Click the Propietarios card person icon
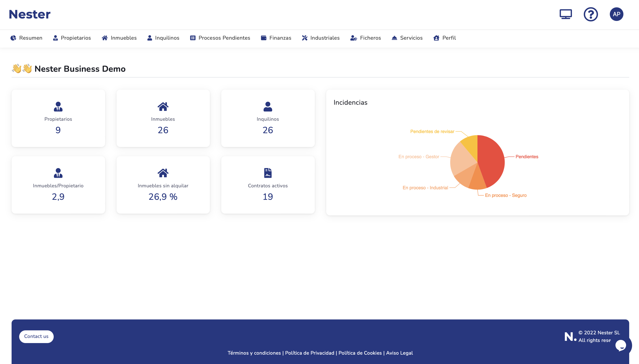The image size is (639, 364). (x=58, y=106)
